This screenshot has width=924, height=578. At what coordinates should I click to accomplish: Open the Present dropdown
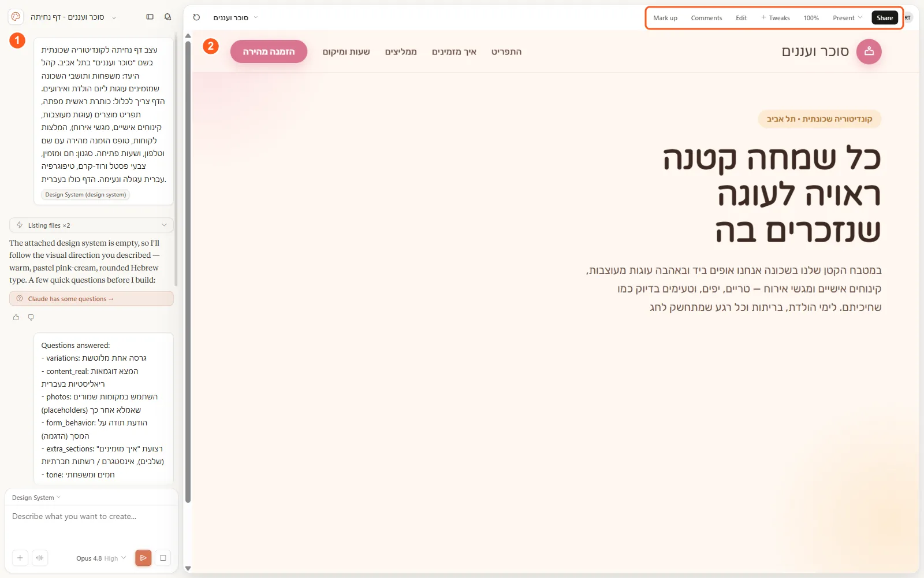847,18
